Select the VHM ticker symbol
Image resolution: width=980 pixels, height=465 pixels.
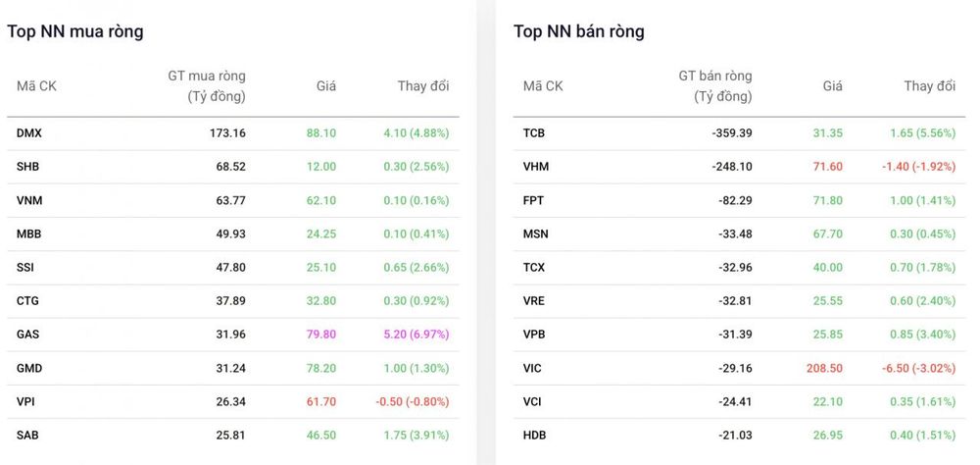click(536, 167)
